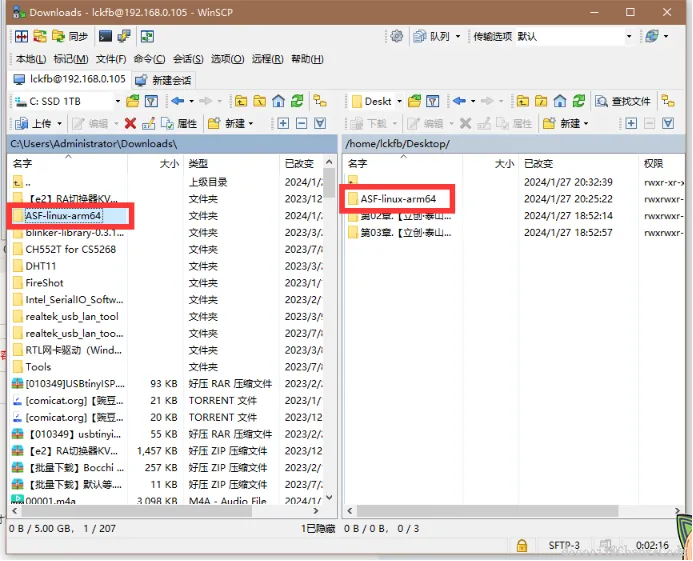Click the 查找文件 find files button
This screenshot has width=693, height=561.
pyautogui.click(x=623, y=101)
